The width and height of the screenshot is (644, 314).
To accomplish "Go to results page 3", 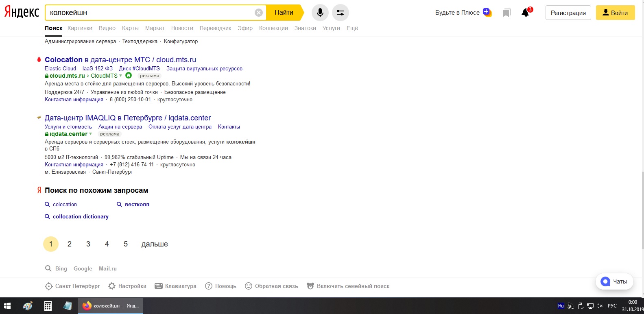I will point(88,244).
